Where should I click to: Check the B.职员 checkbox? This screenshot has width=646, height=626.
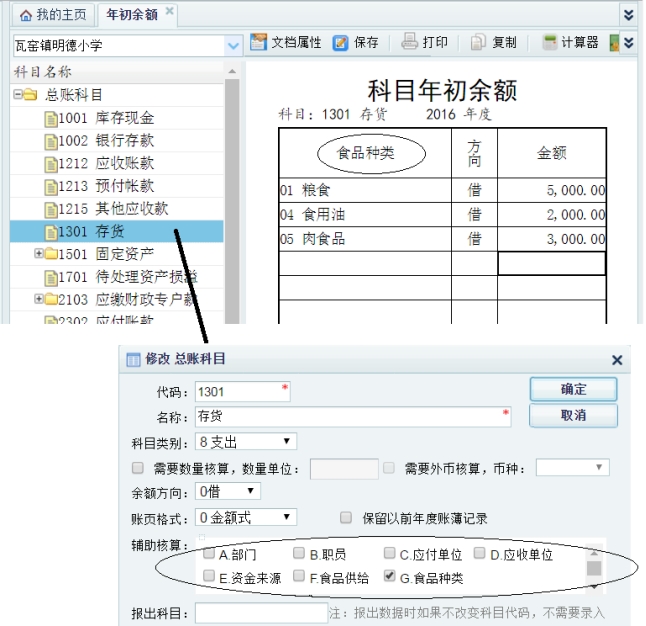(x=299, y=553)
